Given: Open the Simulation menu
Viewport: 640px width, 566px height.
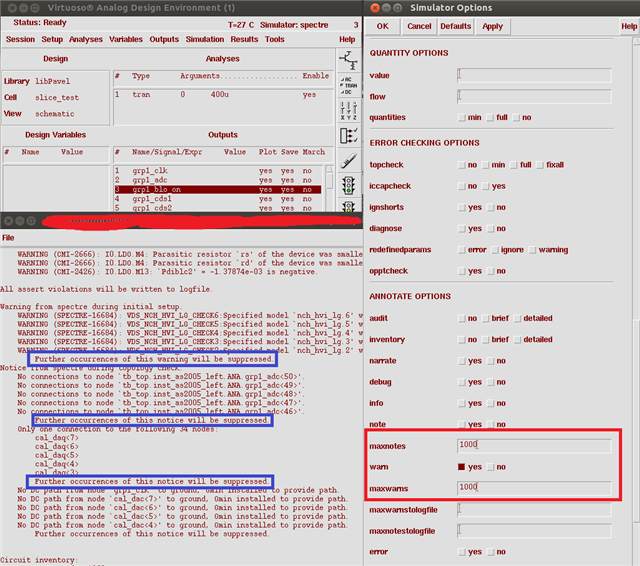Looking at the screenshot, I should coord(204,40).
